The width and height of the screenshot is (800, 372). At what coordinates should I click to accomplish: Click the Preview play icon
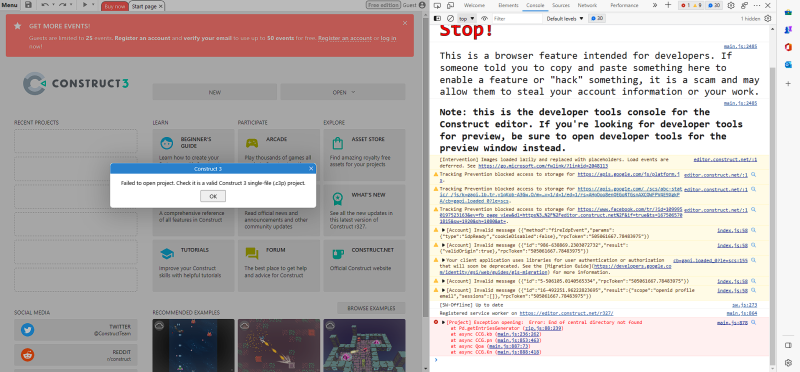point(85,5)
